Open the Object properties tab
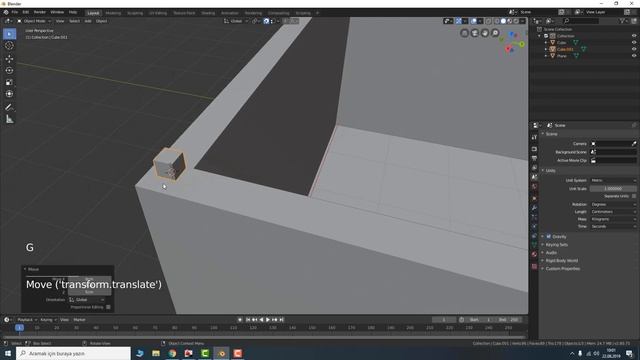640x360 pixels. pyautogui.click(x=534, y=198)
